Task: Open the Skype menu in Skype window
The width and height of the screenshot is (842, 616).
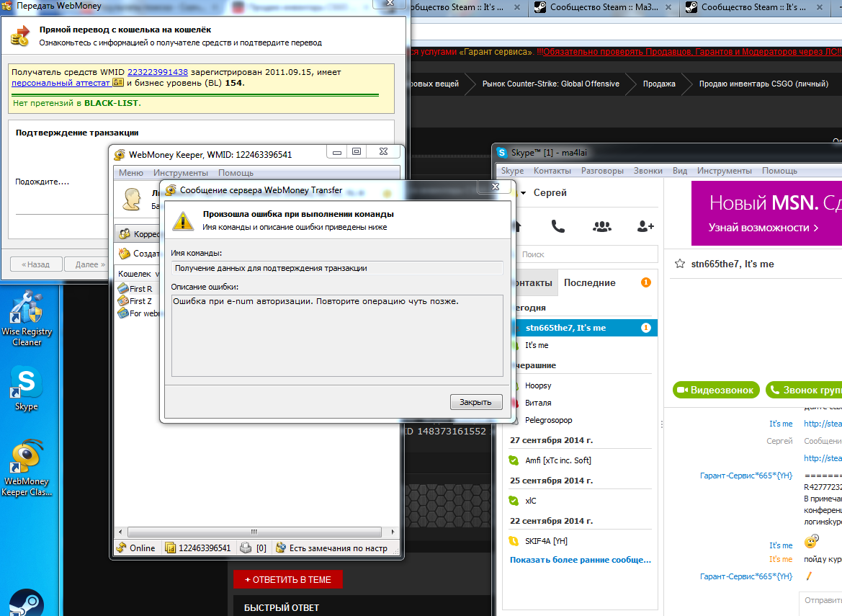Action: [x=512, y=171]
